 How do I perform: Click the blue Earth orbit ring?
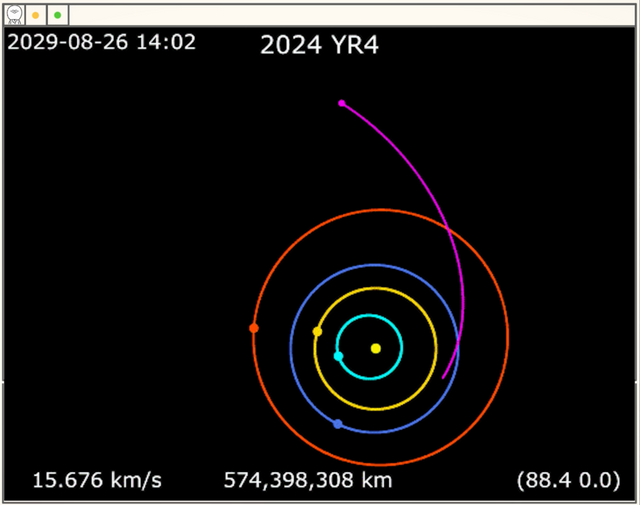pos(375,265)
